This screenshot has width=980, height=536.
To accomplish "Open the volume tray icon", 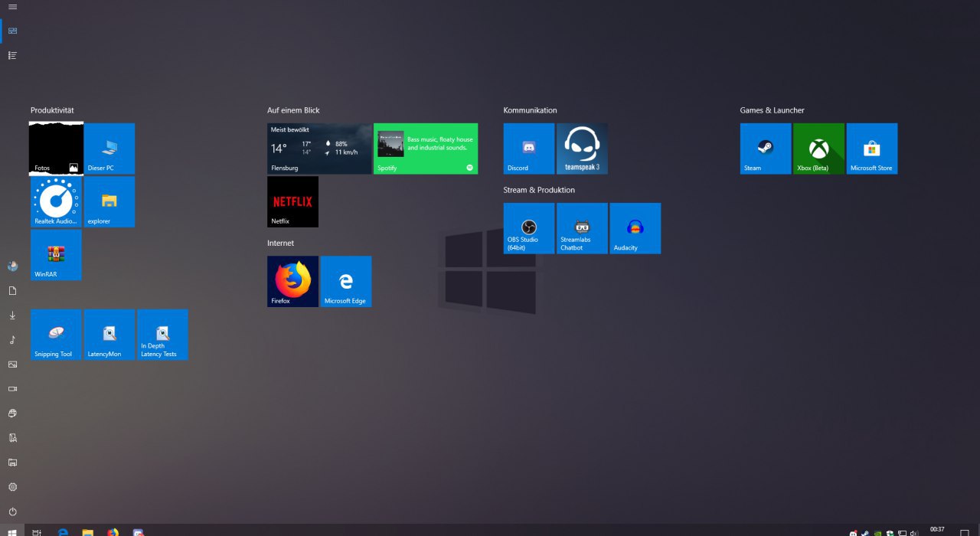I will [914, 533].
